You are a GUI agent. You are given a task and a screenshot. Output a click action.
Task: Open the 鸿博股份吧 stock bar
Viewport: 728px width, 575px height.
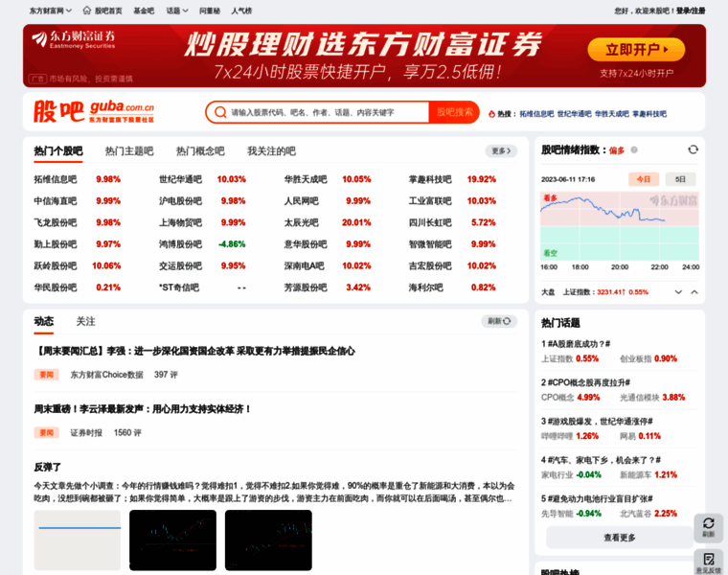181,244
